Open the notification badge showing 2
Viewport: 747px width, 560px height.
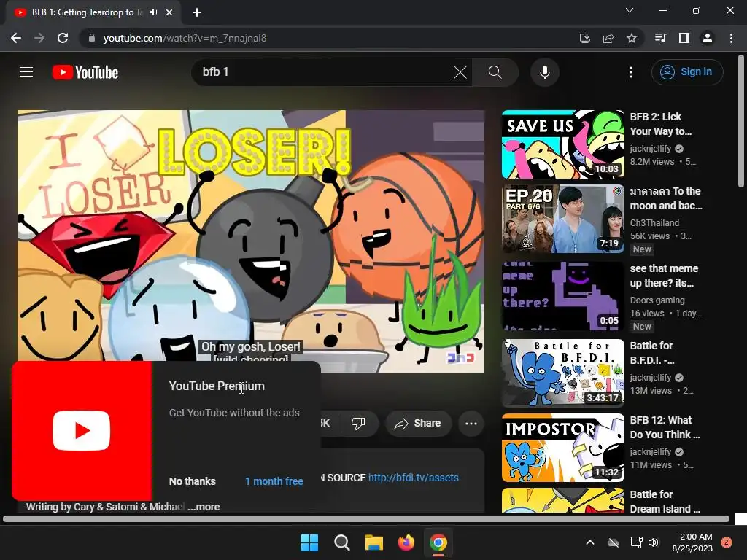click(x=727, y=542)
